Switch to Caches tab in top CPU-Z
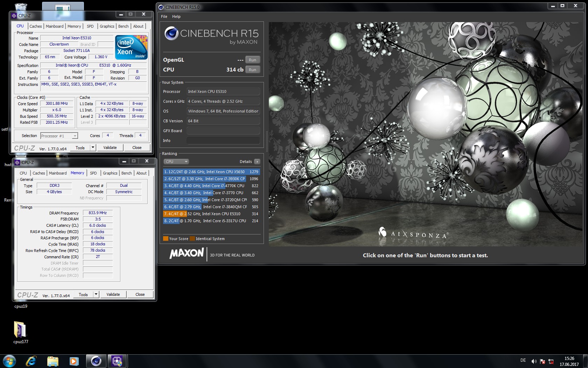Image resolution: width=588 pixels, height=368 pixels. click(35, 26)
